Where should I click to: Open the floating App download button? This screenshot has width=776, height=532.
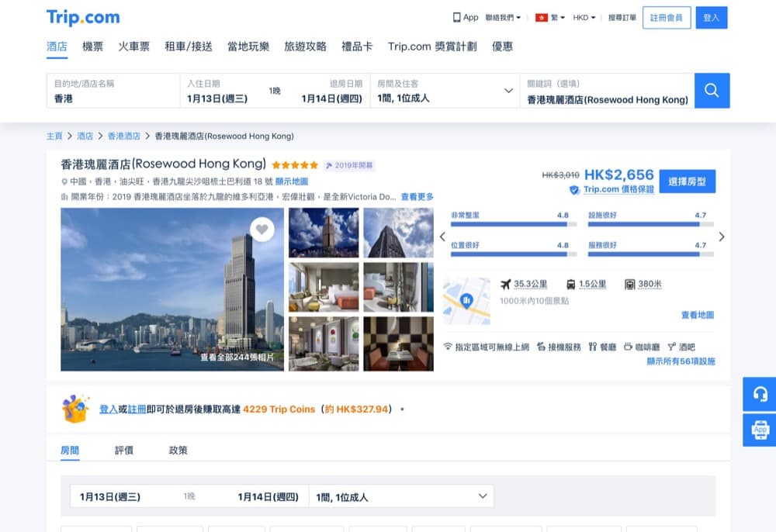coord(760,430)
